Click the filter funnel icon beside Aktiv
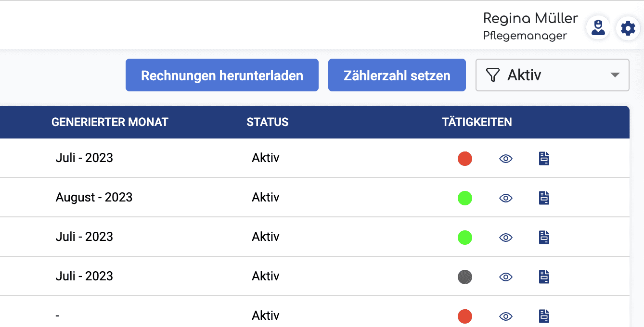Viewport: 644px width, 327px height. tap(492, 75)
